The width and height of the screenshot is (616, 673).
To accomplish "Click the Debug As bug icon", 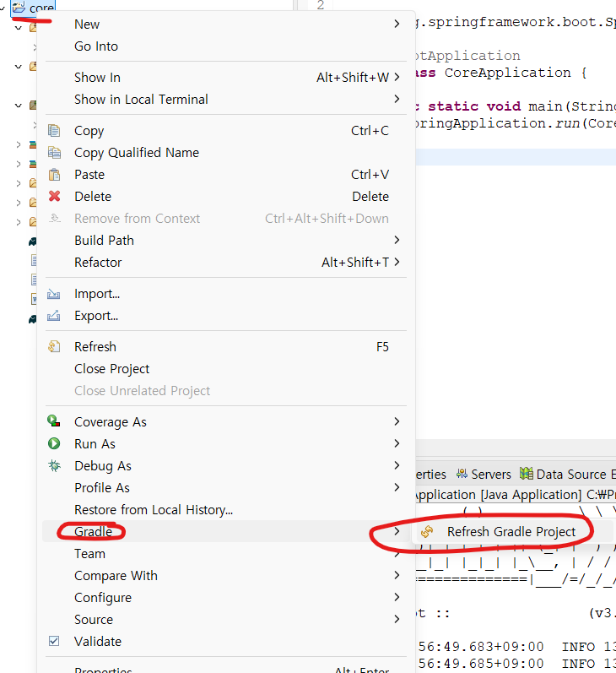I will (54, 465).
